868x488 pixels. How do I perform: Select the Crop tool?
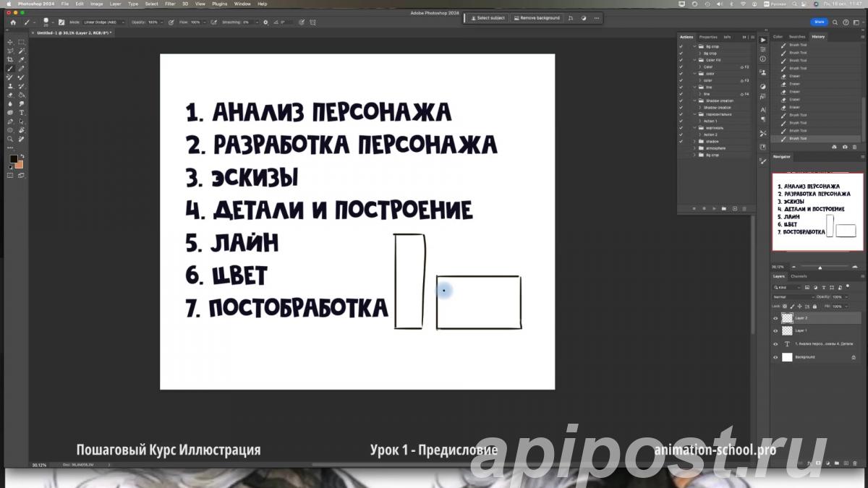[10, 59]
